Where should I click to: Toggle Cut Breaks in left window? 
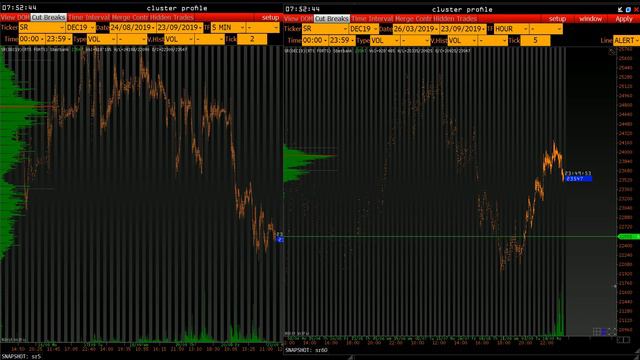pyautogui.click(x=49, y=17)
